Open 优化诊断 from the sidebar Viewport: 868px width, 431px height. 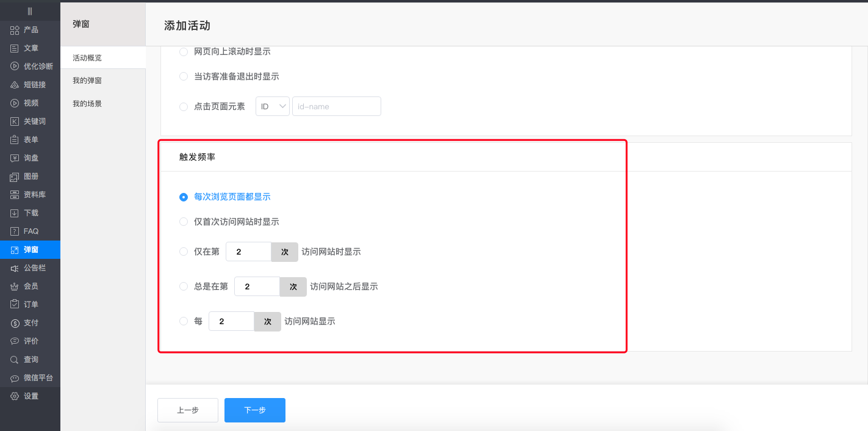(30, 66)
